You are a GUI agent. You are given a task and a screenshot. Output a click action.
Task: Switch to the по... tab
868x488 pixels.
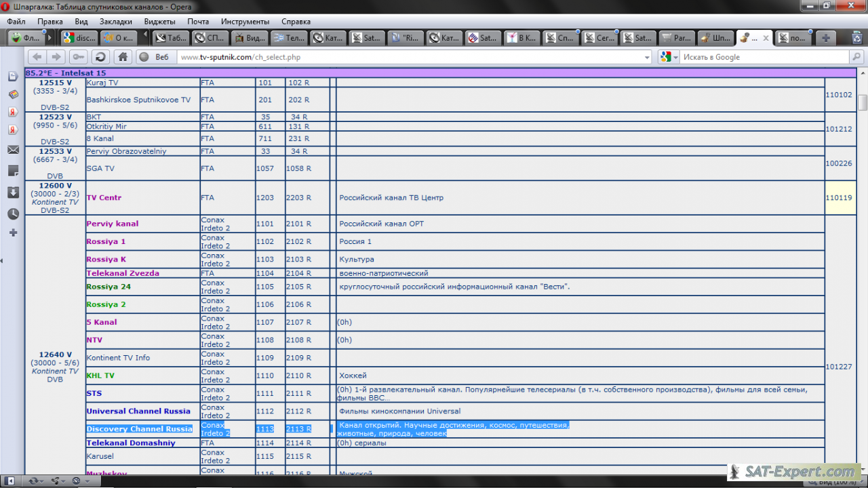(x=793, y=38)
